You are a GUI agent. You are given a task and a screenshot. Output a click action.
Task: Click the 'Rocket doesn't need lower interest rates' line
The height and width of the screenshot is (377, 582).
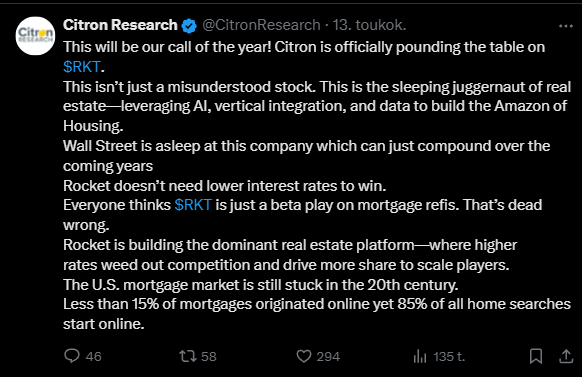tap(225, 186)
